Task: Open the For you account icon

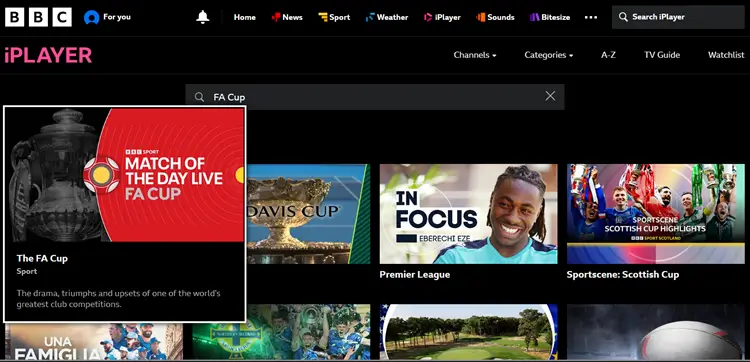Action: coord(91,18)
